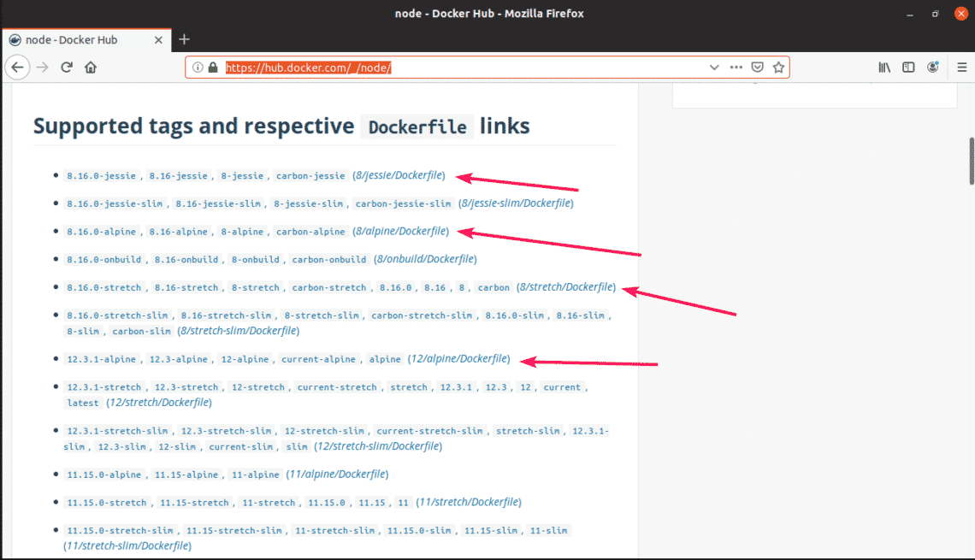This screenshot has height=560, width=975.
Task: Follow the 12/alpine/Dockerfile link
Action: pyautogui.click(x=459, y=358)
